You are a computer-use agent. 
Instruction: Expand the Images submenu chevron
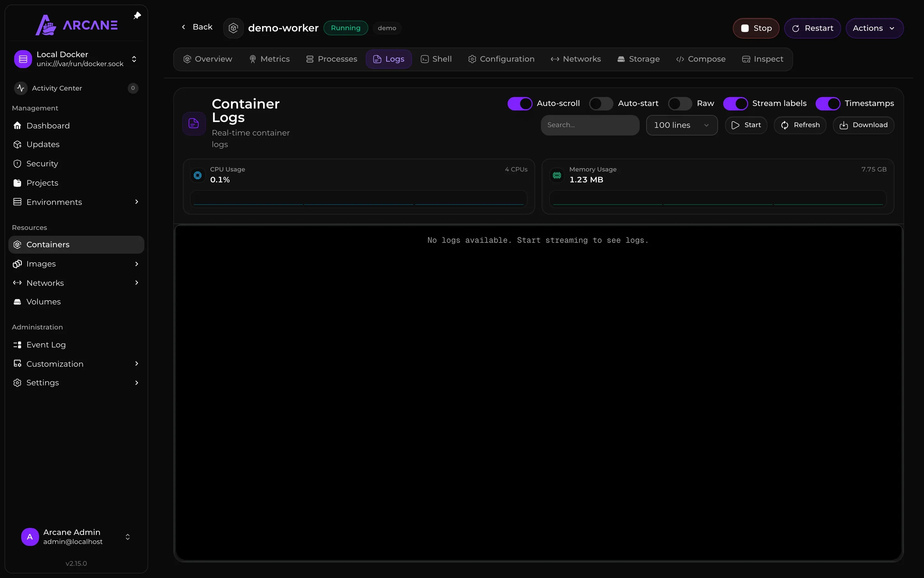click(137, 264)
